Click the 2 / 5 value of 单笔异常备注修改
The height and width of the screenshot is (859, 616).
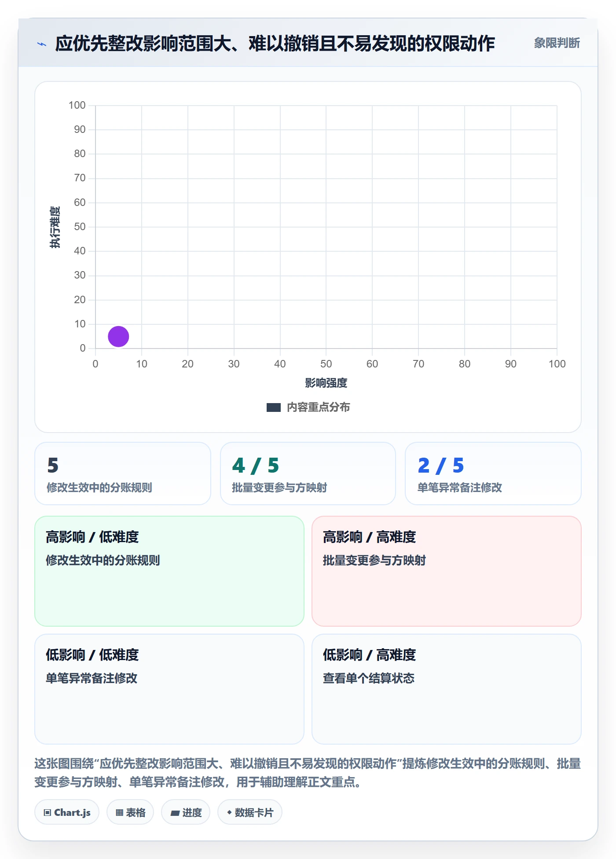coord(441,466)
